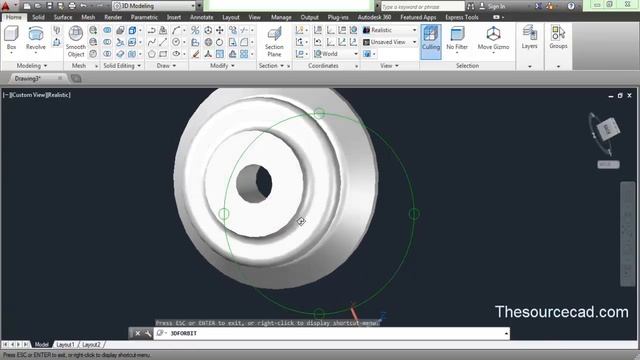This screenshot has height=360, width=640.
Task: Select the Model layout tab
Action: (x=41, y=344)
